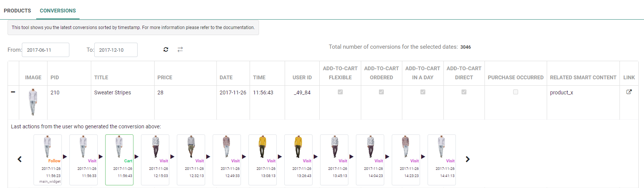Toggle the Add-to-cart Ordered checkbox
Image resolution: width=644 pixels, height=188 pixels.
(381, 92)
